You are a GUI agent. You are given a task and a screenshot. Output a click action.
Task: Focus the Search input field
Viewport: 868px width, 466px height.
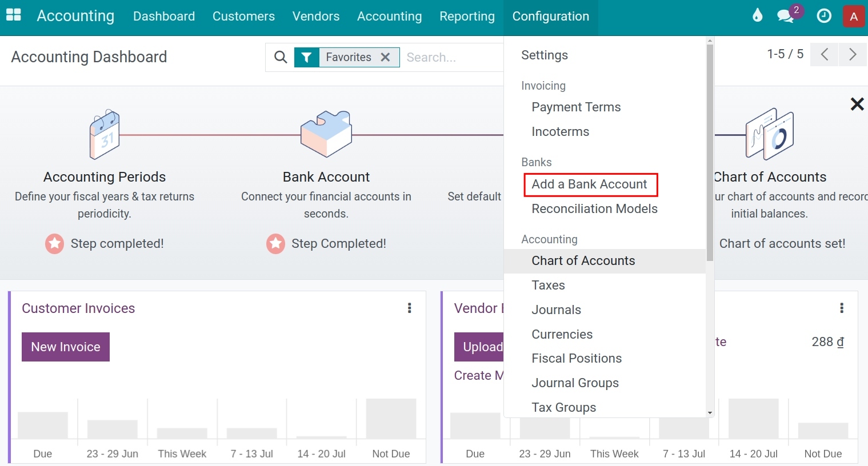453,57
